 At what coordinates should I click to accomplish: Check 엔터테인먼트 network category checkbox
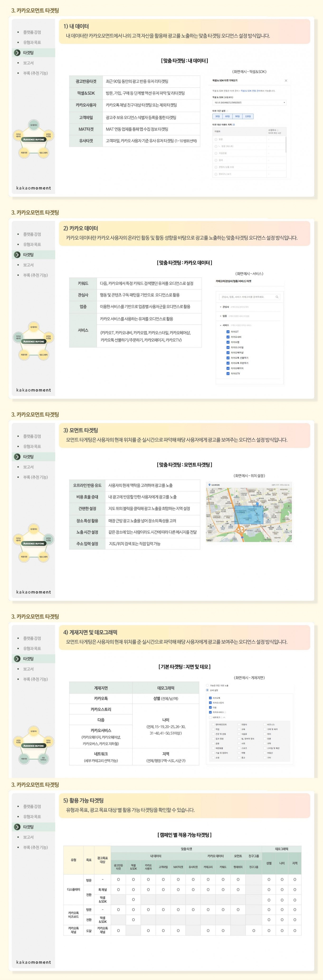pos(213,724)
